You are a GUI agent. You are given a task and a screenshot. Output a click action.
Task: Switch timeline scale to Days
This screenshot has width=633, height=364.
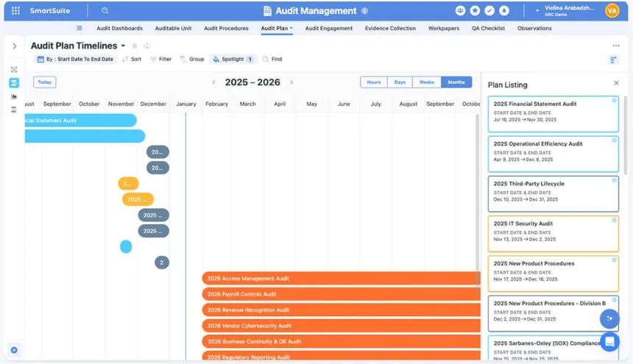tap(400, 82)
